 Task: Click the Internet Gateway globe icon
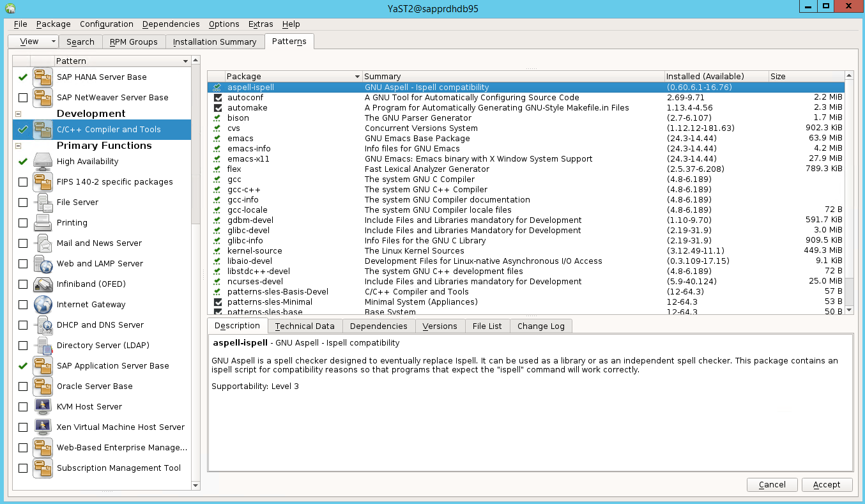click(x=42, y=304)
